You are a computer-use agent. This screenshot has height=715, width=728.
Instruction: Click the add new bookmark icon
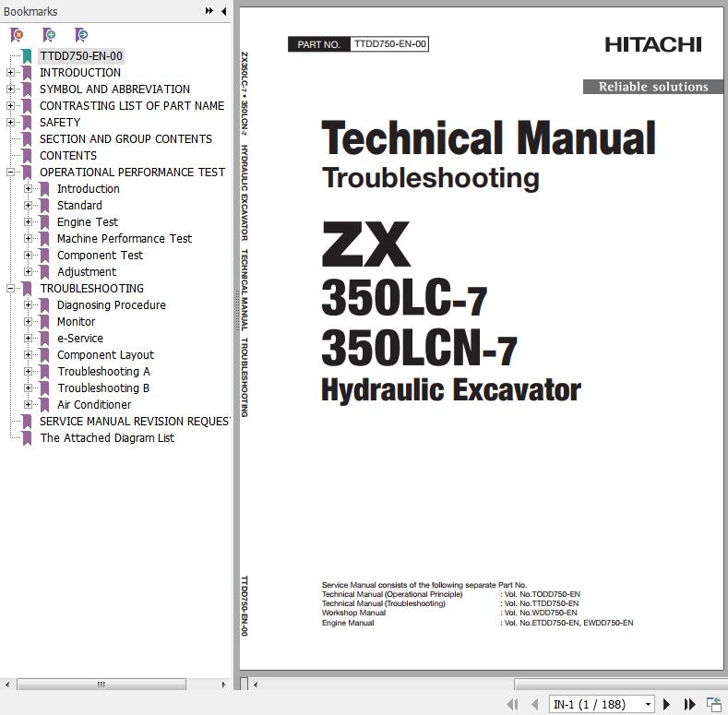[x=49, y=35]
